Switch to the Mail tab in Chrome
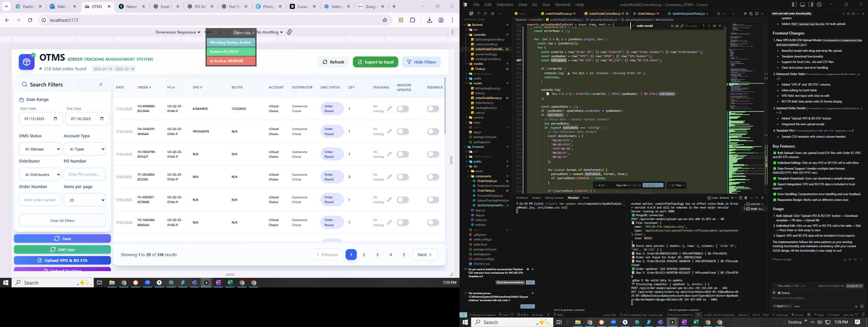 pos(63,6)
